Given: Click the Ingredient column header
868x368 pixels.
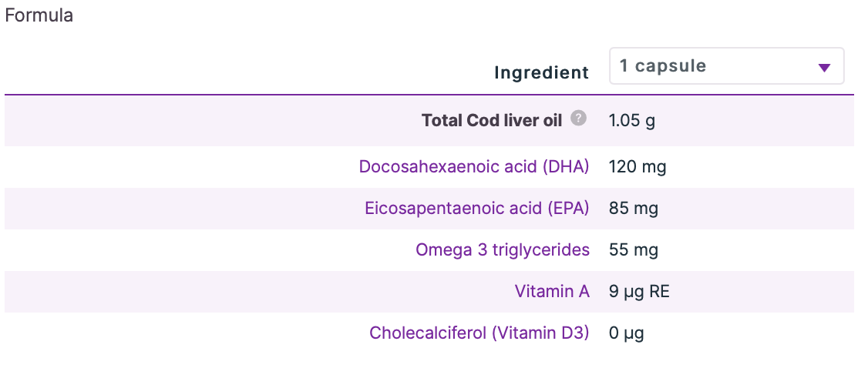Looking at the screenshot, I should [x=541, y=72].
